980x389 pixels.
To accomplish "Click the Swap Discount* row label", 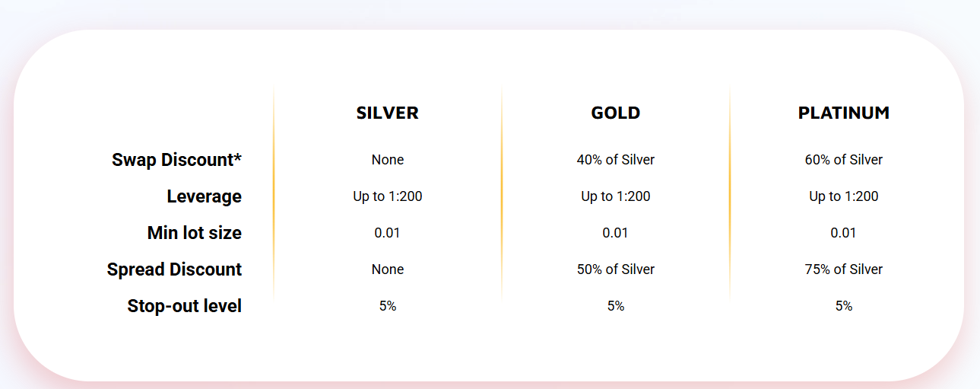I will [176, 160].
